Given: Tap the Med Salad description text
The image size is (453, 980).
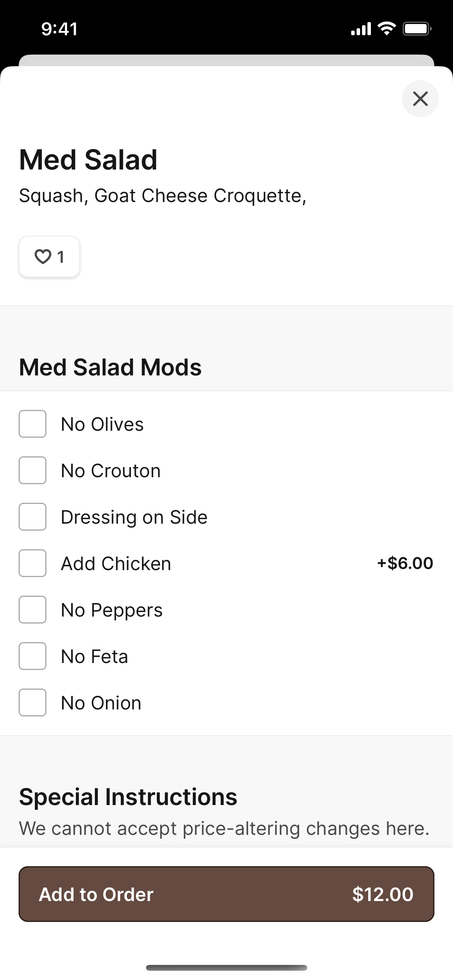Looking at the screenshot, I should tap(163, 195).
